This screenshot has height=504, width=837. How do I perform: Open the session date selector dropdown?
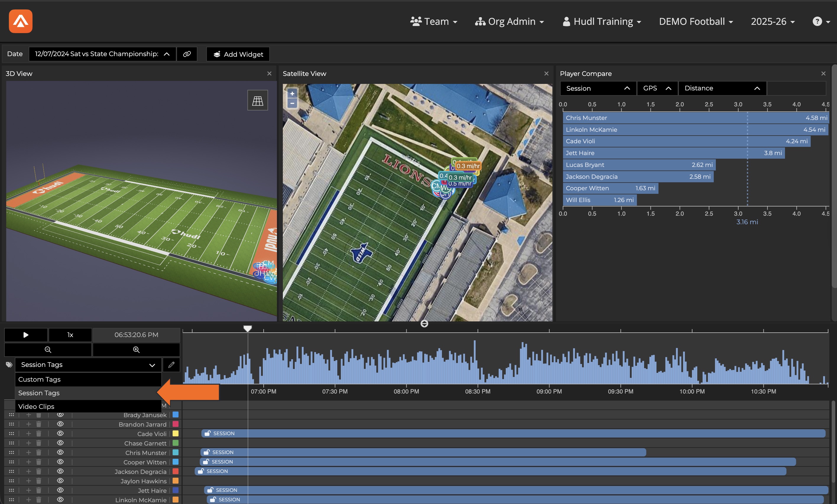coord(102,54)
